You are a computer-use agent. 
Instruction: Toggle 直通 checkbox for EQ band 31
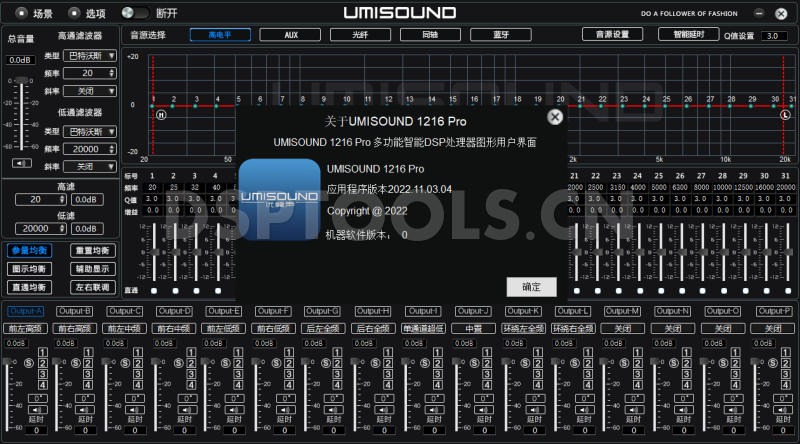(x=788, y=290)
